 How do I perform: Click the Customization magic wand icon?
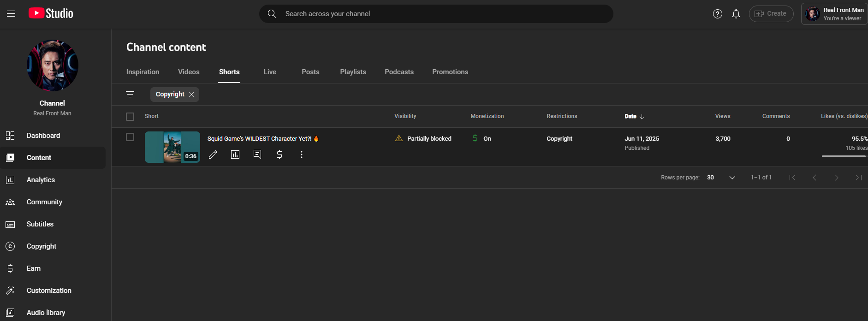tap(10, 291)
